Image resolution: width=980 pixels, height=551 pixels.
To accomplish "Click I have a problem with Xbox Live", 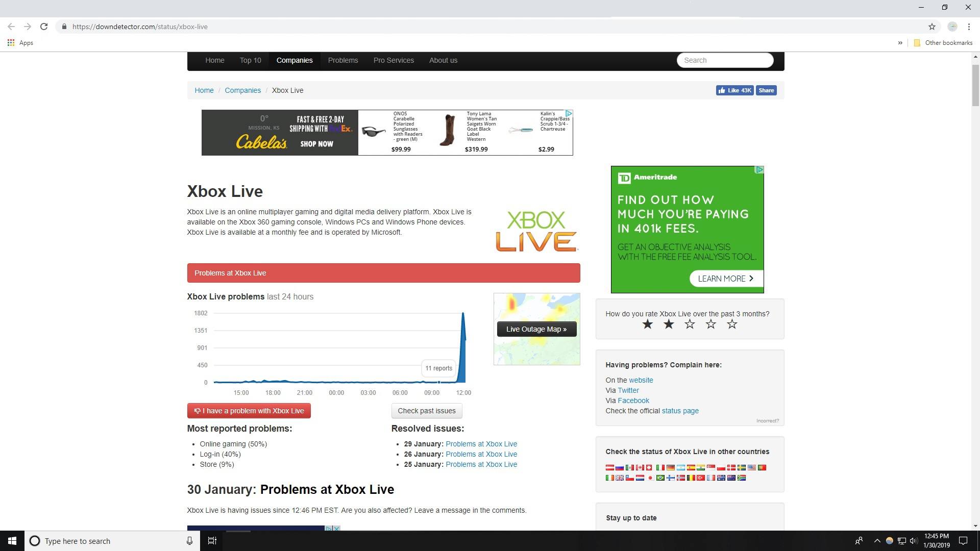I will pos(249,411).
